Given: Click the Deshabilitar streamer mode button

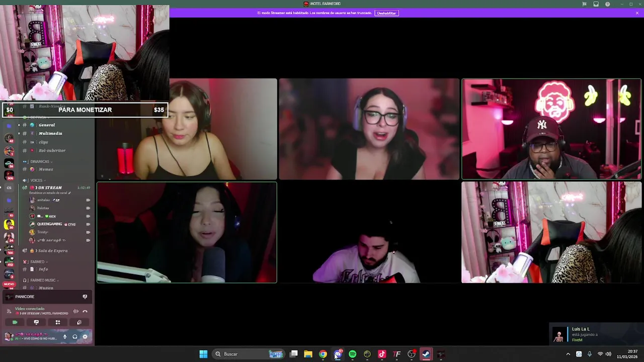Looking at the screenshot, I should [x=386, y=13].
